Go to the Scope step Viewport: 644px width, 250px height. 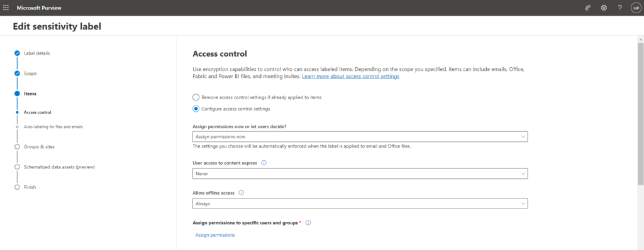click(30, 73)
